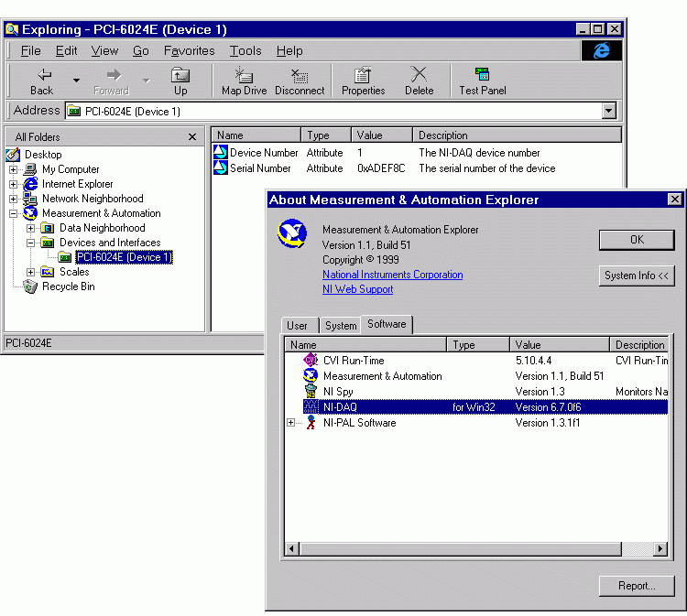The image size is (687, 616).
Task: Select the CVI Run-Time entry
Action: tap(354, 361)
